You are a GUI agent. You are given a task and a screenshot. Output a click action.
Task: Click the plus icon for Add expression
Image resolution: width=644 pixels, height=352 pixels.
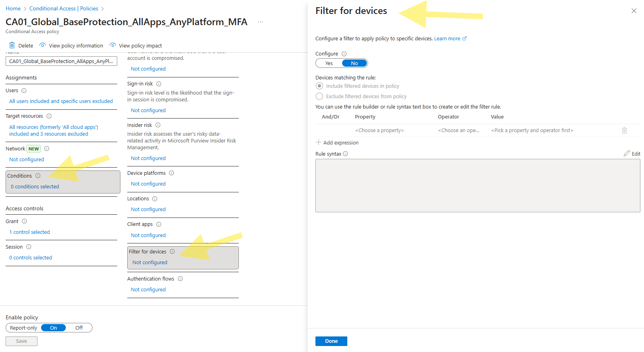point(319,142)
